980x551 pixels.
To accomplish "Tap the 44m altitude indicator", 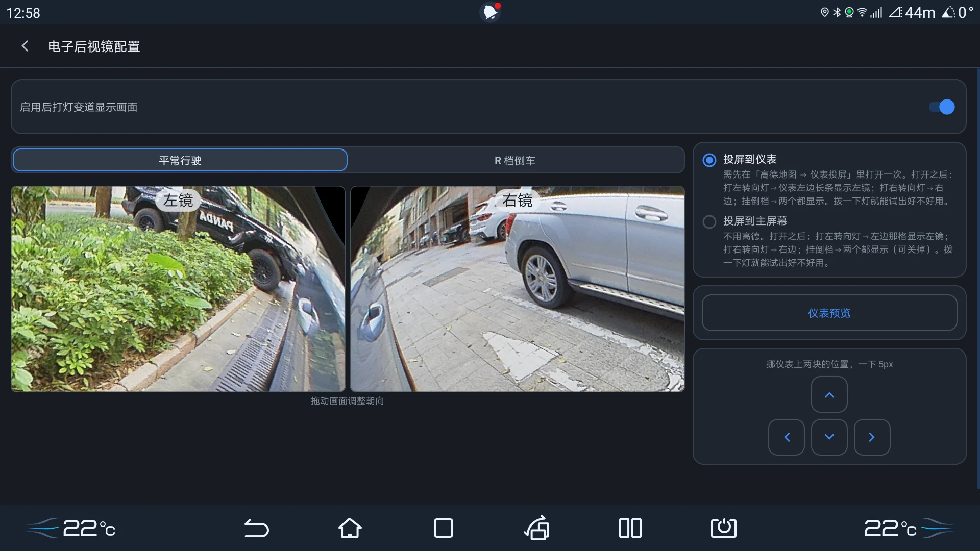I will tap(912, 12).
